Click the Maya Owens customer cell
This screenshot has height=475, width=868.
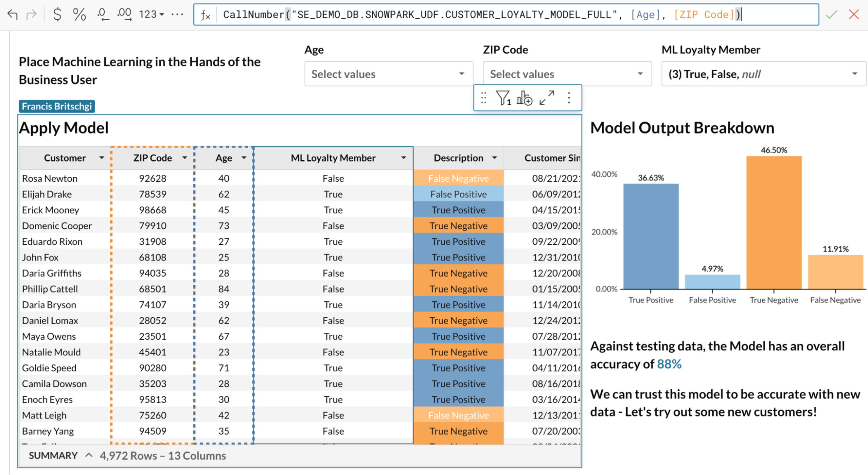(65, 336)
